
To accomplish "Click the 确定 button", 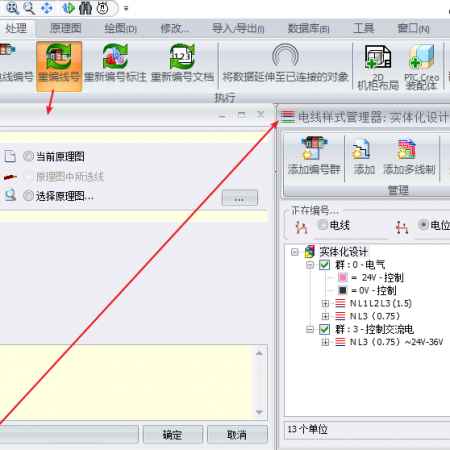I will (173, 434).
